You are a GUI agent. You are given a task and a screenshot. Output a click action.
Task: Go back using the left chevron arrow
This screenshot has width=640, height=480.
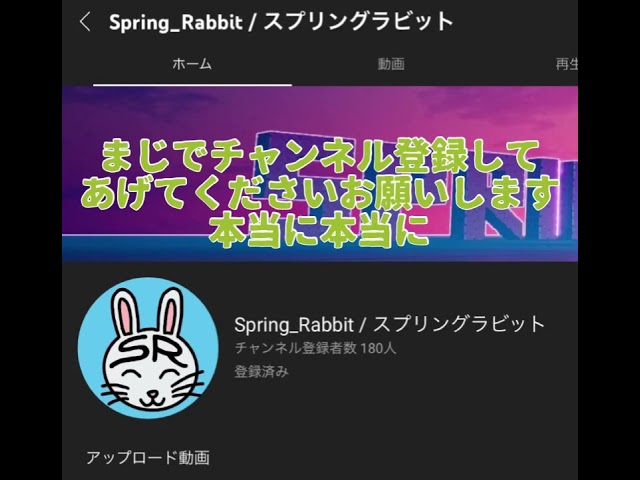(x=85, y=21)
